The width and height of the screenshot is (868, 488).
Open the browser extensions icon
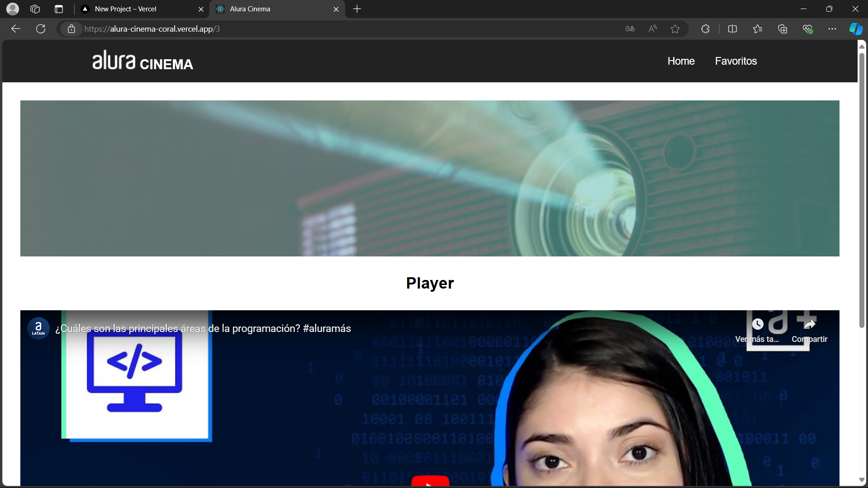pos(705,29)
